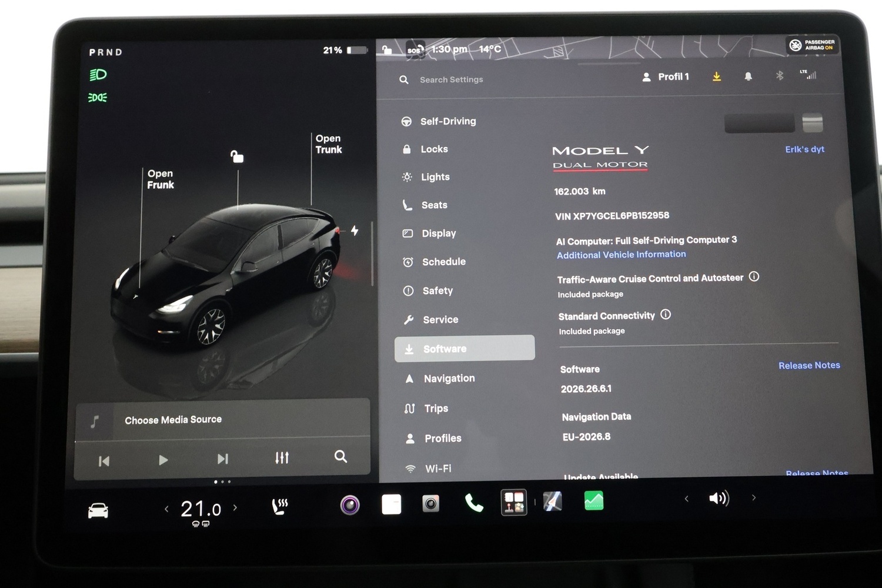Tap the Bluetooth icon
882x588 pixels.
pyautogui.click(x=780, y=75)
